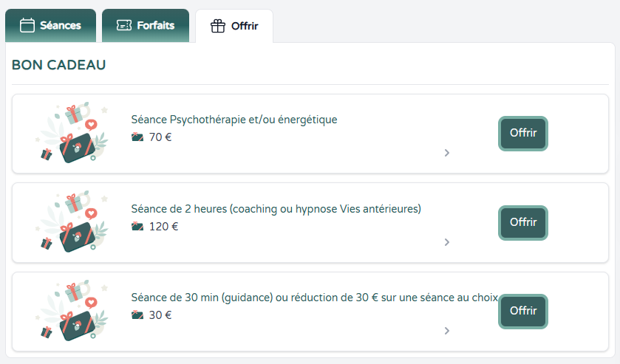Viewport: 620px width, 364px height.
Task: Open the "Séance de 30 min (guidance)" title
Action: tap(314, 298)
